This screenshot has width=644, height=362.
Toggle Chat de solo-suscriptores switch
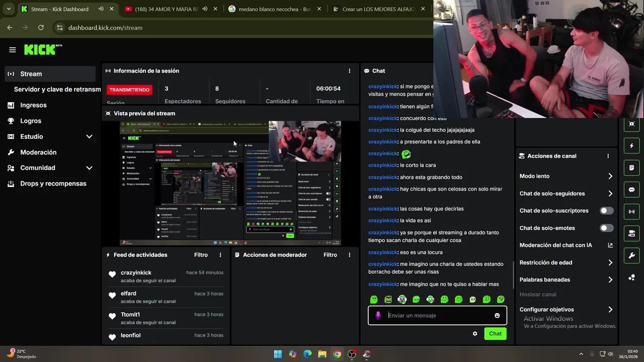coord(607,211)
